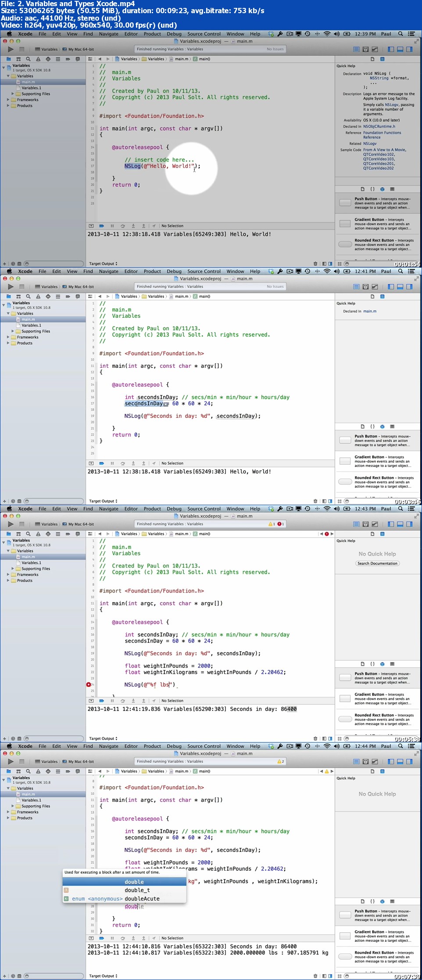The height and width of the screenshot is (980, 422).
Task: Click Search Documentation button in Quick Help
Action: [x=377, y=564]
